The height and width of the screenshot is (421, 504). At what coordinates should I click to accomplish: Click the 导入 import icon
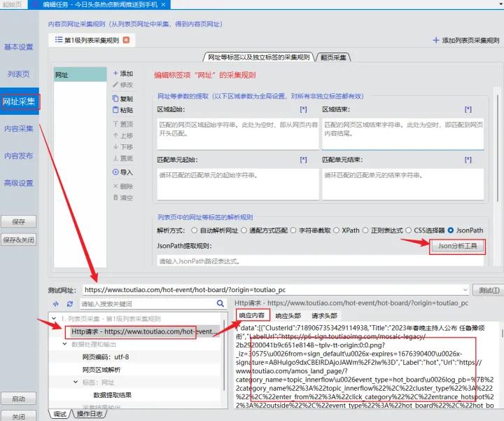[115, 172]
